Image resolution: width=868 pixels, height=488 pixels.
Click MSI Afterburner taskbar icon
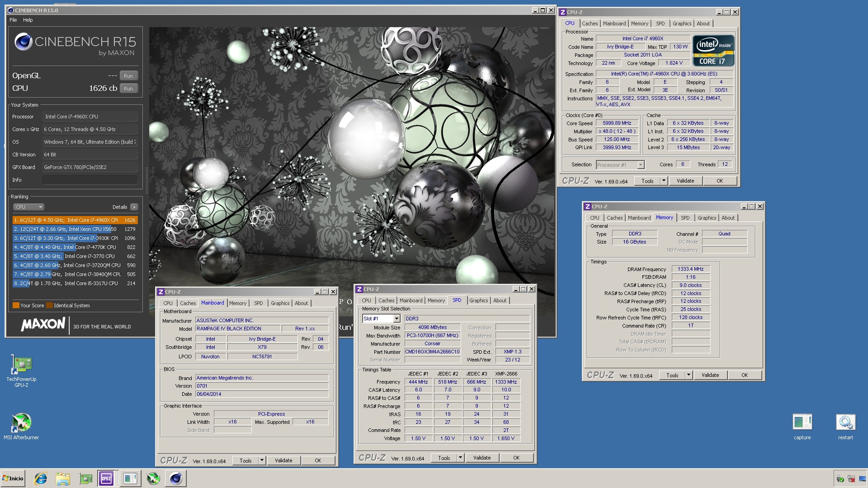click(153, 479)
